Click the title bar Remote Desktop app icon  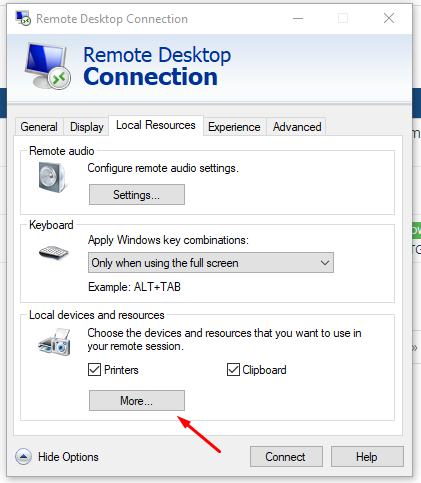pos(23,18)
